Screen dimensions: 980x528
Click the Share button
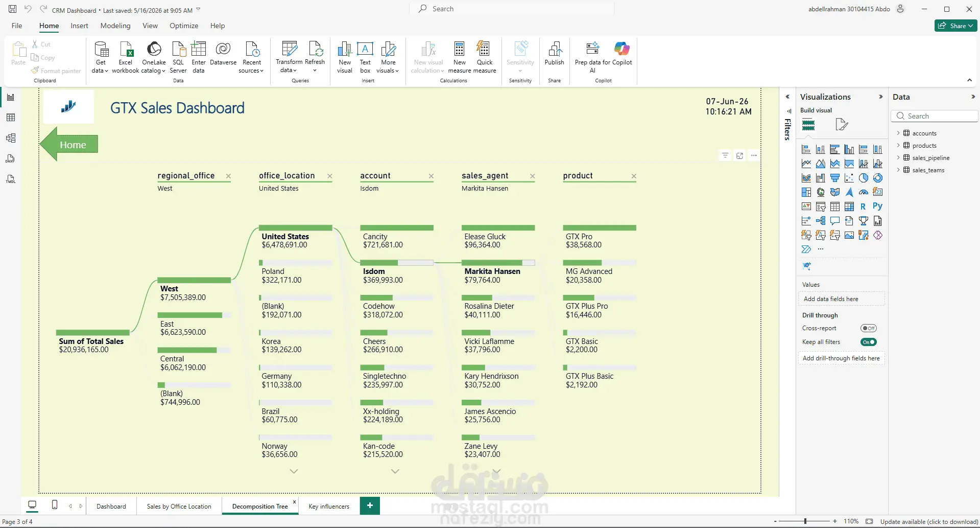click(x=956, y=26)
